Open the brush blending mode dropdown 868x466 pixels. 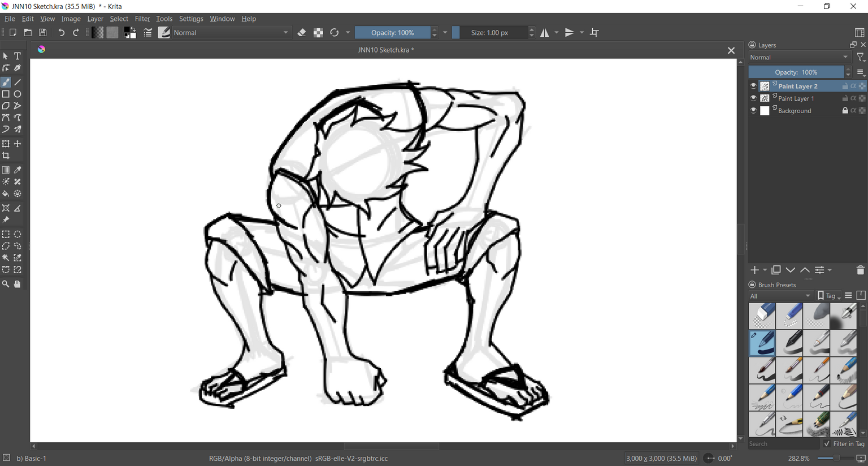231,33
